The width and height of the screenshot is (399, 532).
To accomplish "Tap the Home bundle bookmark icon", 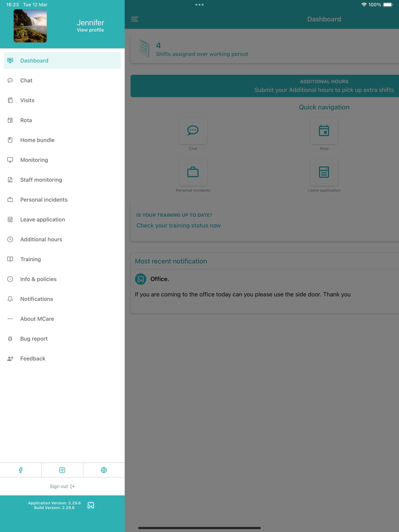I will pos(10,140).
